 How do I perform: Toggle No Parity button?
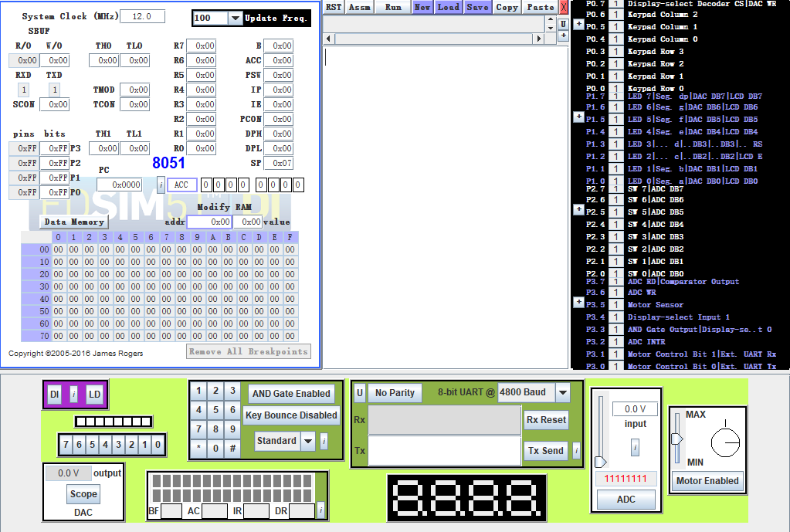(395, 392)
